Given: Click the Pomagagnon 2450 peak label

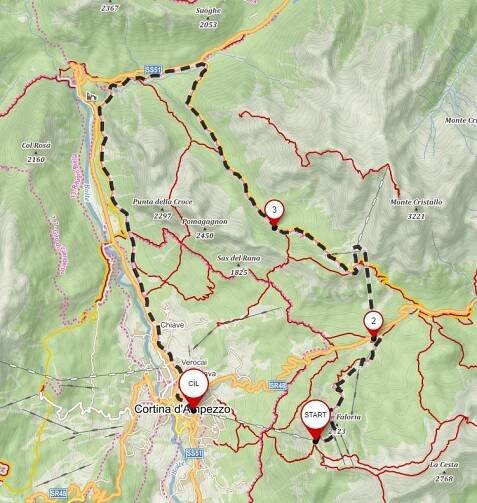Looking at the screenshot, I should point(205,228).
